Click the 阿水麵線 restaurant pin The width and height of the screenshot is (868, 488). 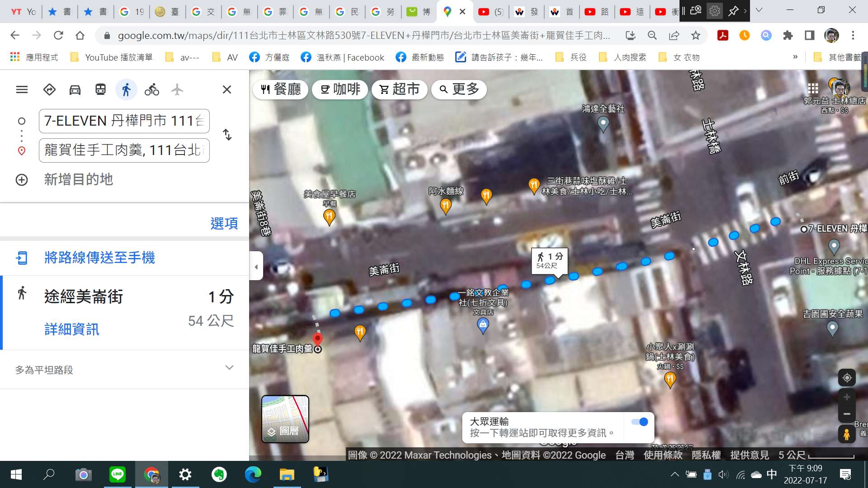tap(446, 206)
